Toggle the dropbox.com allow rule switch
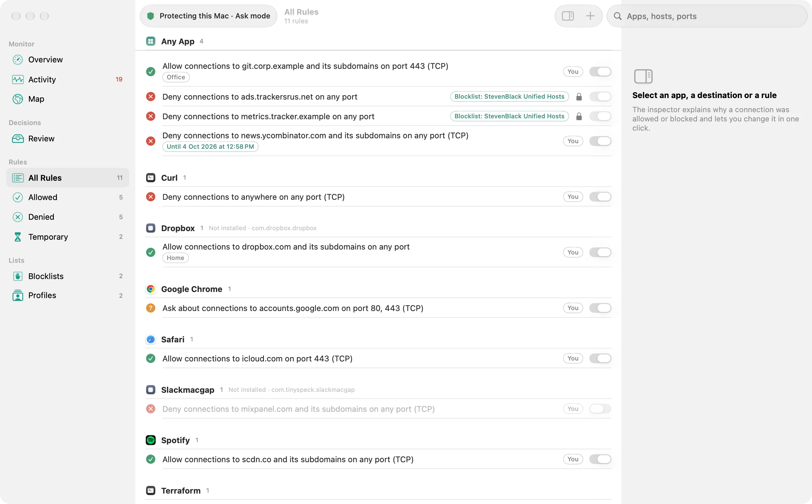Viewport: 812px width, 504px height. 600,252
